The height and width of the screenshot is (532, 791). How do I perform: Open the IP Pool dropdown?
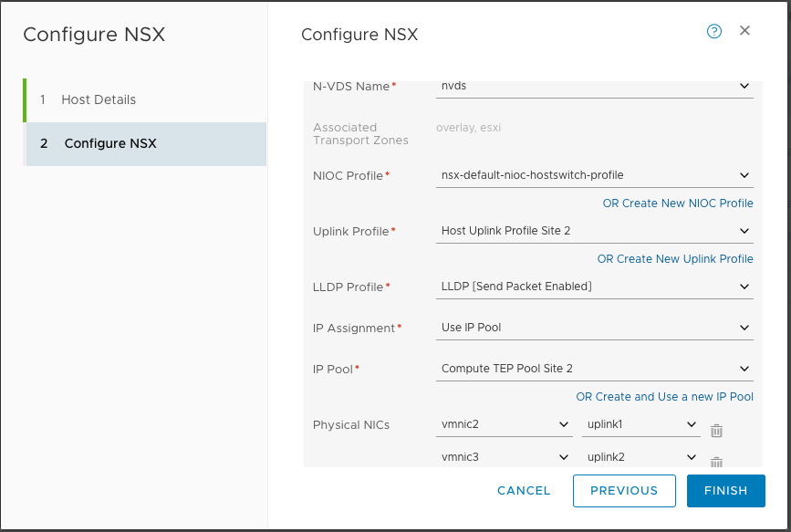pyautogui.click(x=595, y=369)
